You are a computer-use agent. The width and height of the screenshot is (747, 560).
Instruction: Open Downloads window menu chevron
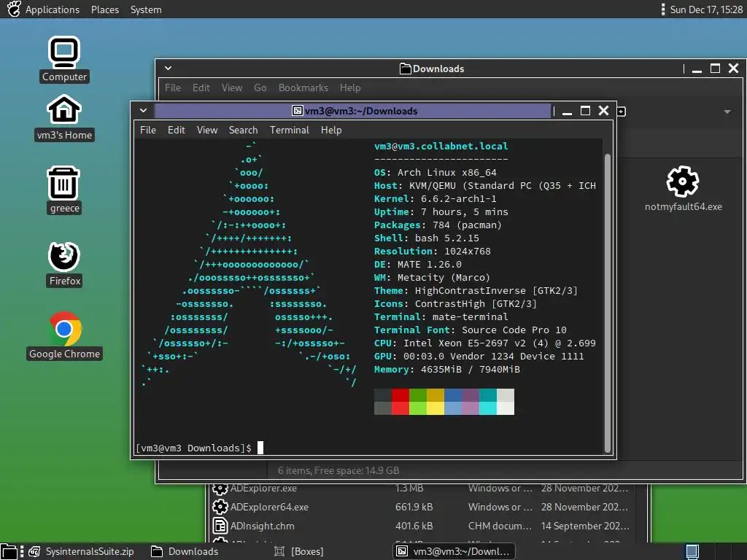coord(169,68)
